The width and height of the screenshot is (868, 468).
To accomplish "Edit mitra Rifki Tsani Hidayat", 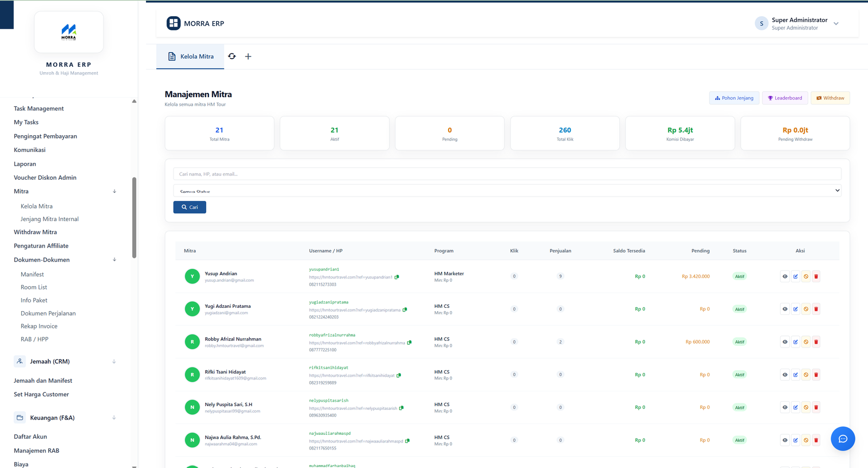I will pos(795,375).
